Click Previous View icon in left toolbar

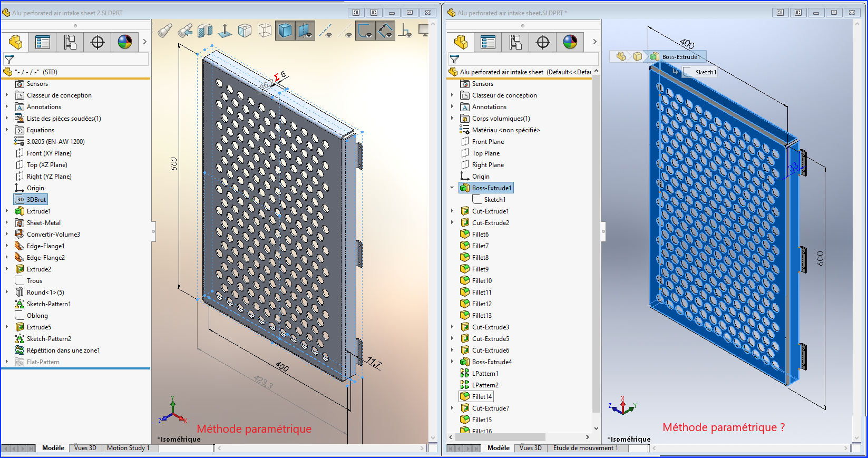pyautogui.click(x=185, y=31)
